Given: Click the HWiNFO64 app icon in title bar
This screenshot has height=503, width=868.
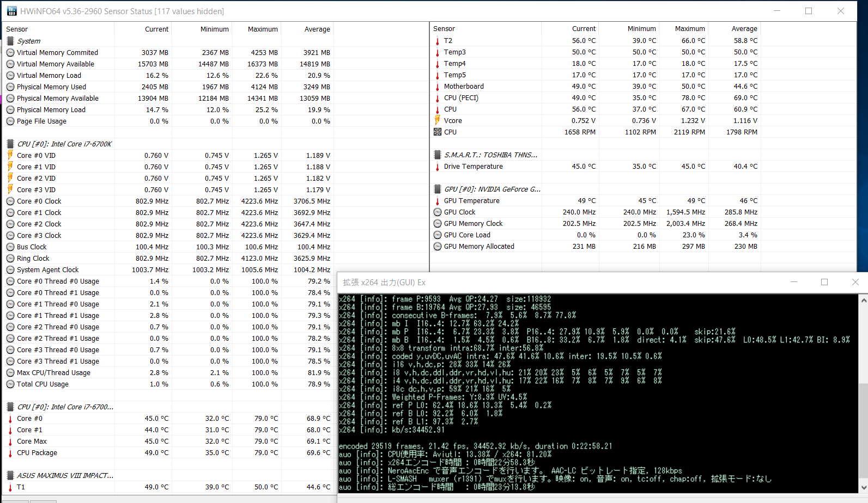Looking at the screenshot, I should click(x=11, y=11).
